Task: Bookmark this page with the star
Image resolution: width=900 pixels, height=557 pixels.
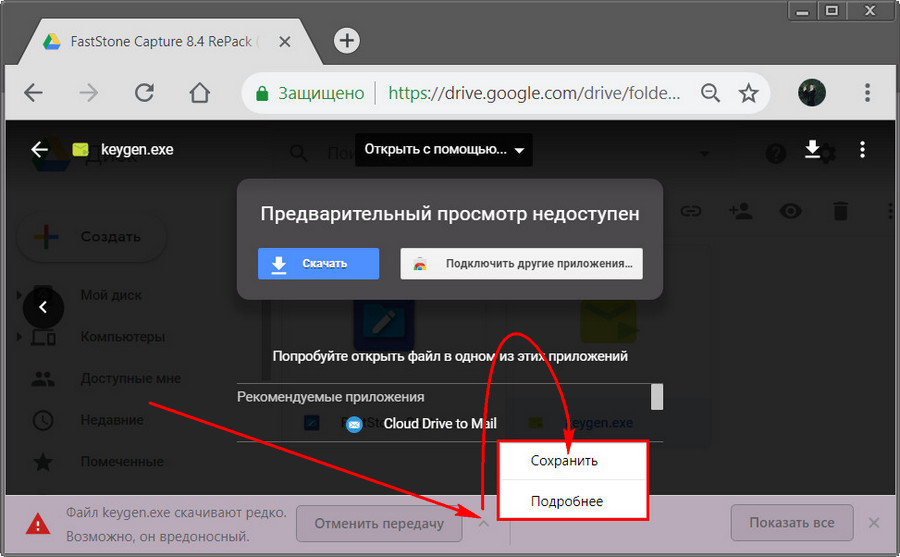Action: 748,92
